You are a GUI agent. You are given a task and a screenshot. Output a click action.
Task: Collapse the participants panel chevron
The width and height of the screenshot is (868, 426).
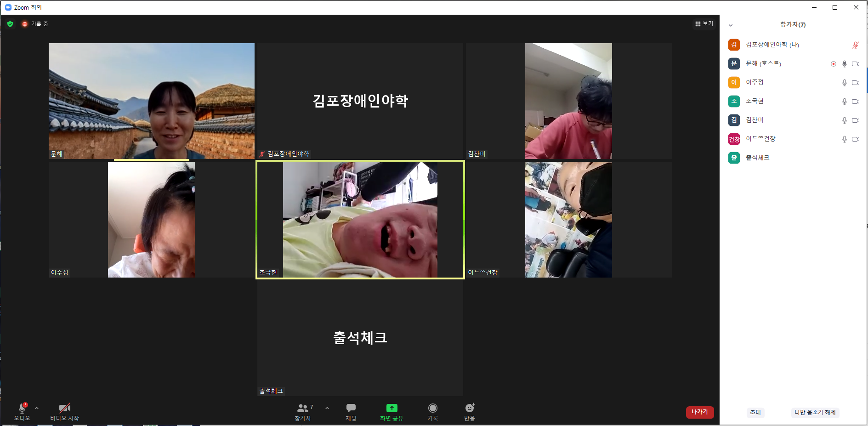731,25
